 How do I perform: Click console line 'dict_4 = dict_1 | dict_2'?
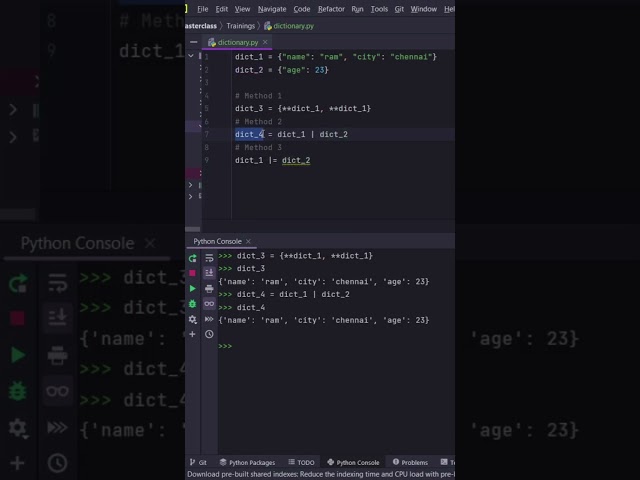[x=293, y=294]
